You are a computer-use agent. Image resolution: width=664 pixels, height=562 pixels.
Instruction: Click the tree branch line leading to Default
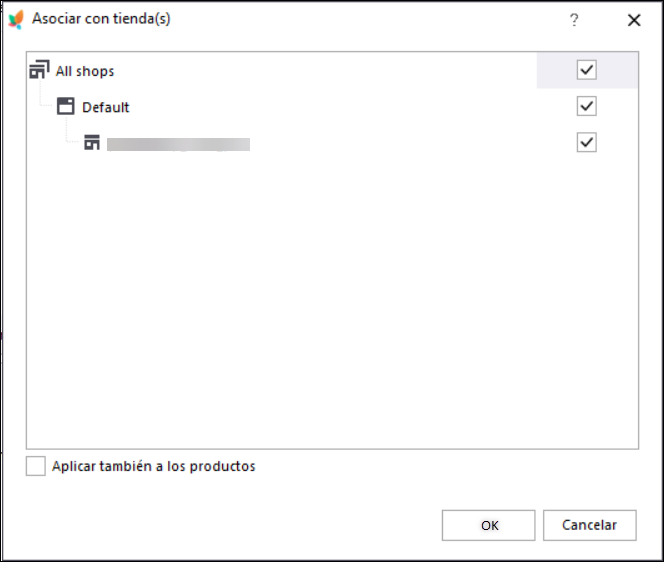pyautogui.click(x=46, y=97)
